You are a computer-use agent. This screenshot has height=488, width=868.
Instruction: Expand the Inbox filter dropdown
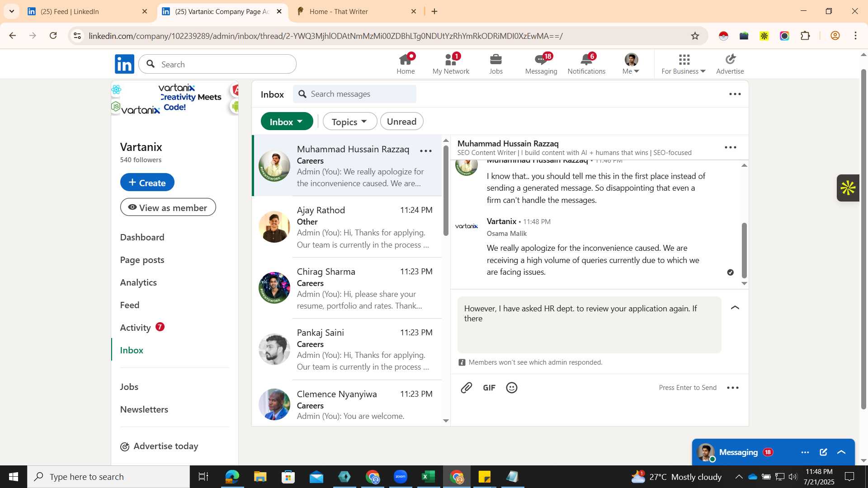pos(287,122)
